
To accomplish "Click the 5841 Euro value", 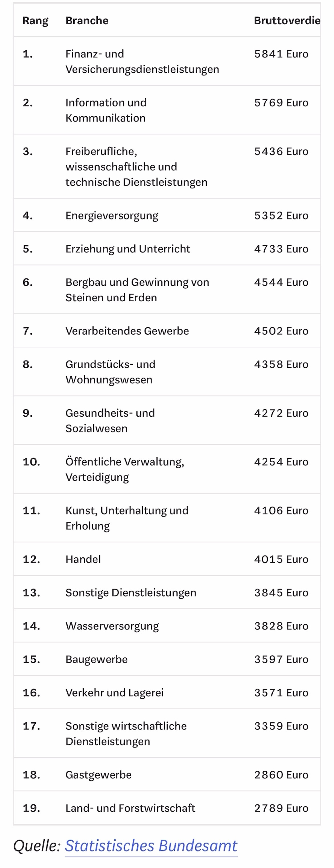I will click(x=281, y=54).
